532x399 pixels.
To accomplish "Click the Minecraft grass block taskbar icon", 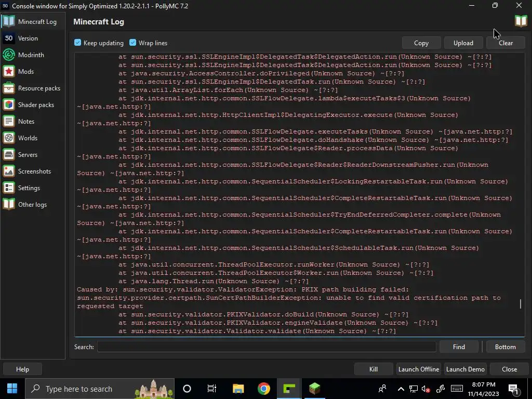I will pyautogui.click(x=314, y=389).
